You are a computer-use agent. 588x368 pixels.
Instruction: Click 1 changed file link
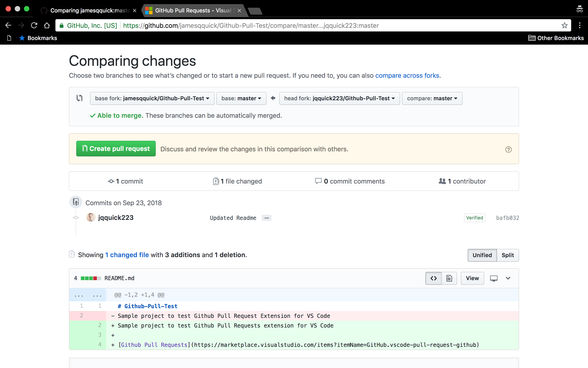pyautogui.click(x=127, y=255)
